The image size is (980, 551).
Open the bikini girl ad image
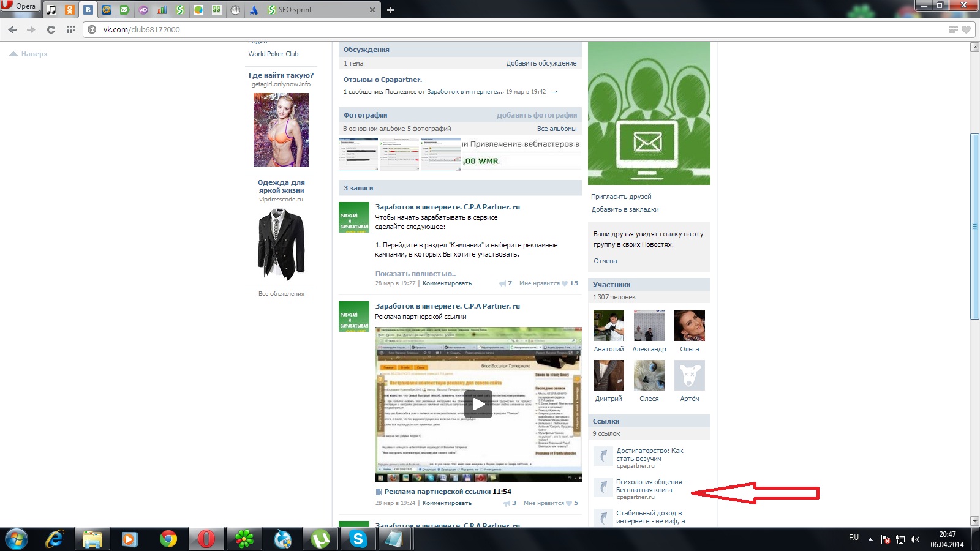coord(281,130)
